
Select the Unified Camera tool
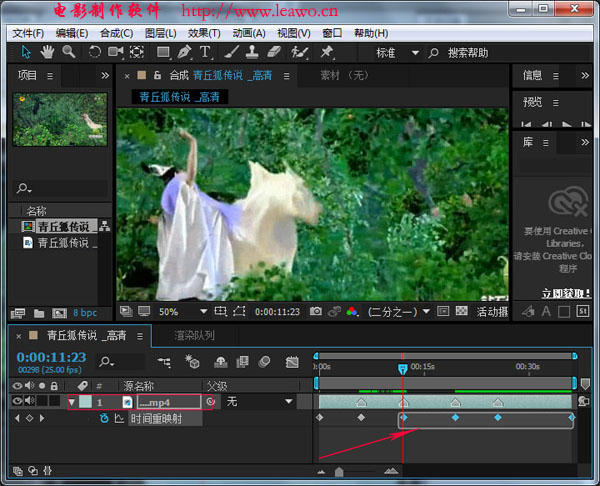pos(116,52)
